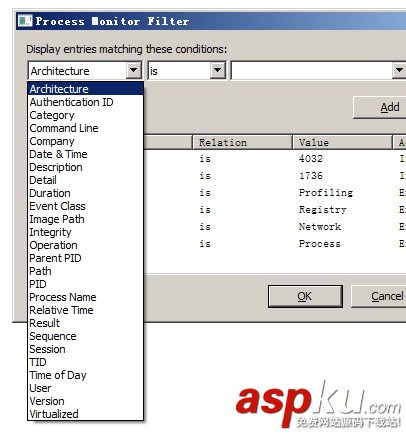
Task: Choose Date & Time option
Action: pos(85,154)
